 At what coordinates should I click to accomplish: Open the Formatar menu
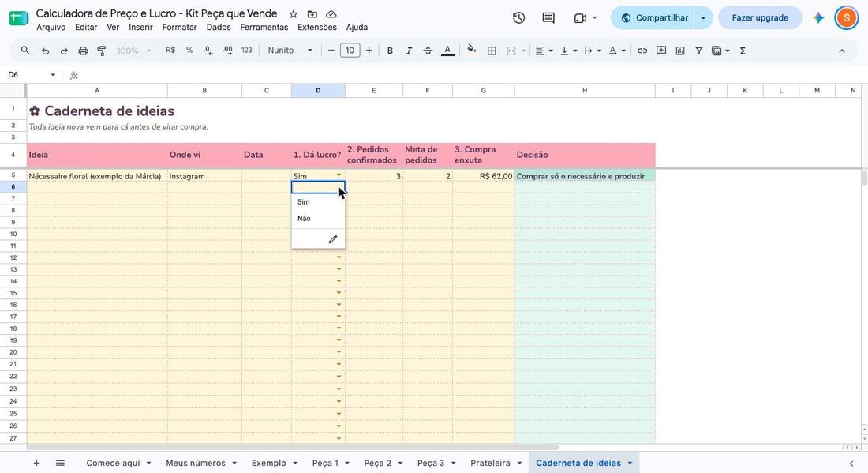pos(179,27)
